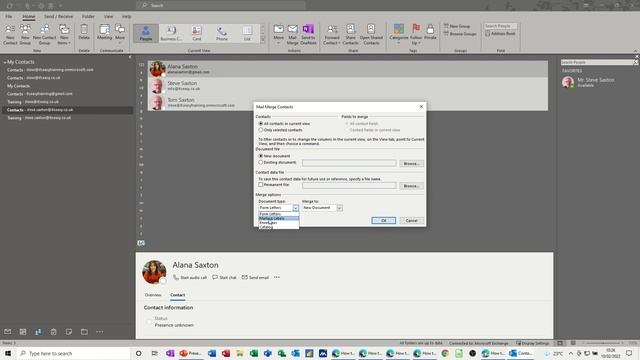Select Alana Saxton contact in list
640x360 pixels.
click(x=348, y=69)
